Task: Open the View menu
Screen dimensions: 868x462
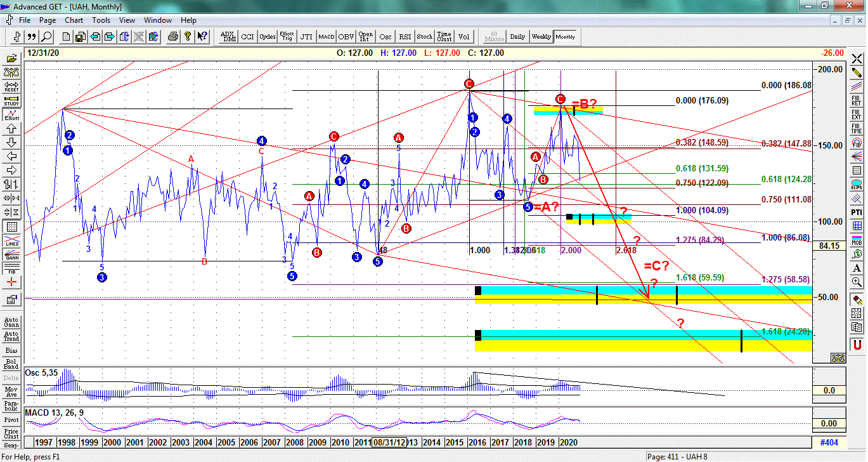Action: [x=127, y=20]
